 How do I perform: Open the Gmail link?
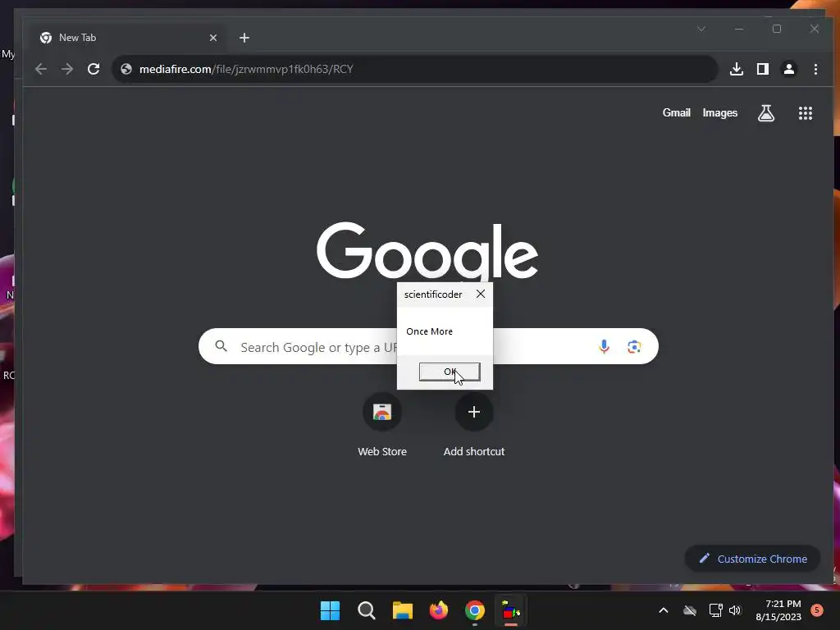click(676, 112)
